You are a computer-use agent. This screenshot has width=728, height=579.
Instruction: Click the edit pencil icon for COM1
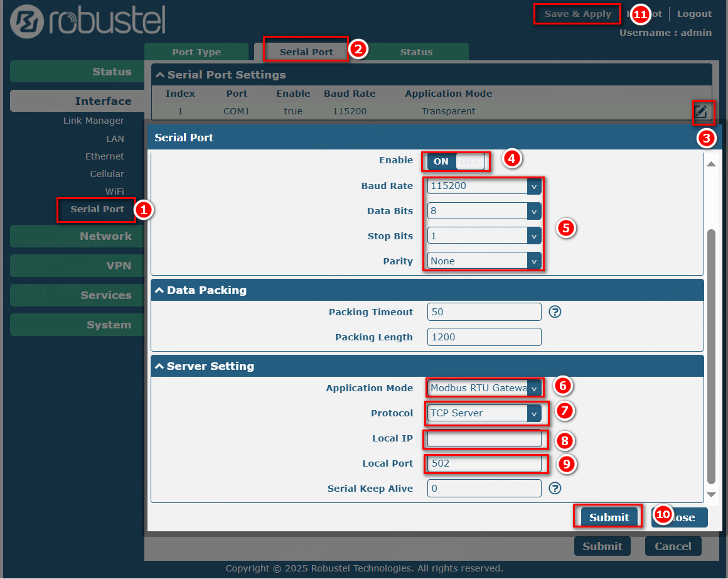coord(701,112)
